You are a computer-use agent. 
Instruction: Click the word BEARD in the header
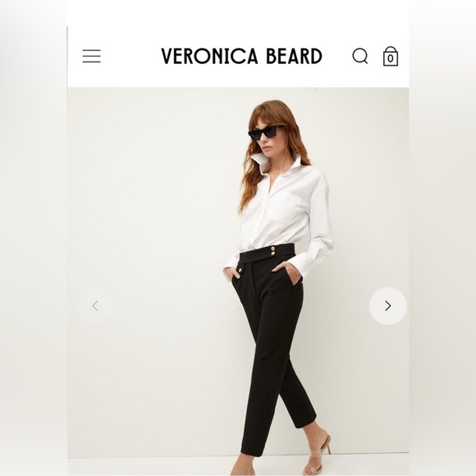[294, 56]
